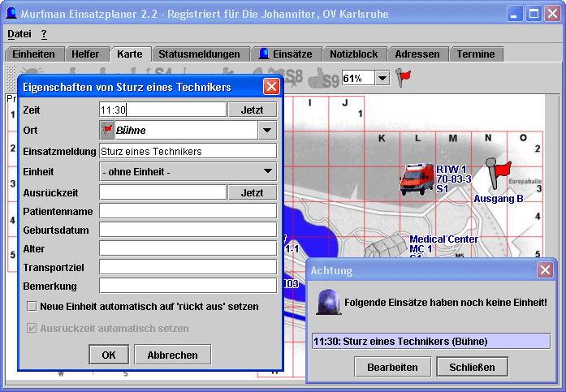Open the Datei menu
The image size is (566, 392).
[19, 34]
